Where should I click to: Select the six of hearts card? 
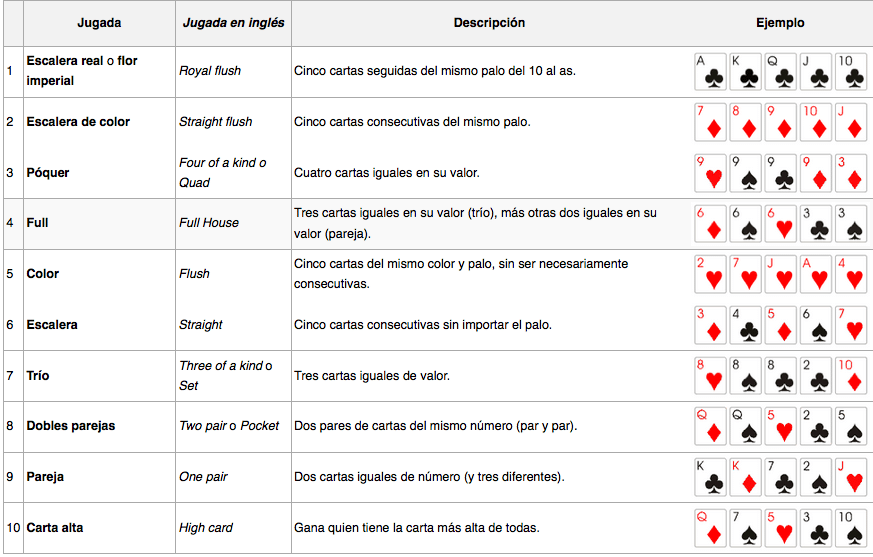tap(780, 223)
